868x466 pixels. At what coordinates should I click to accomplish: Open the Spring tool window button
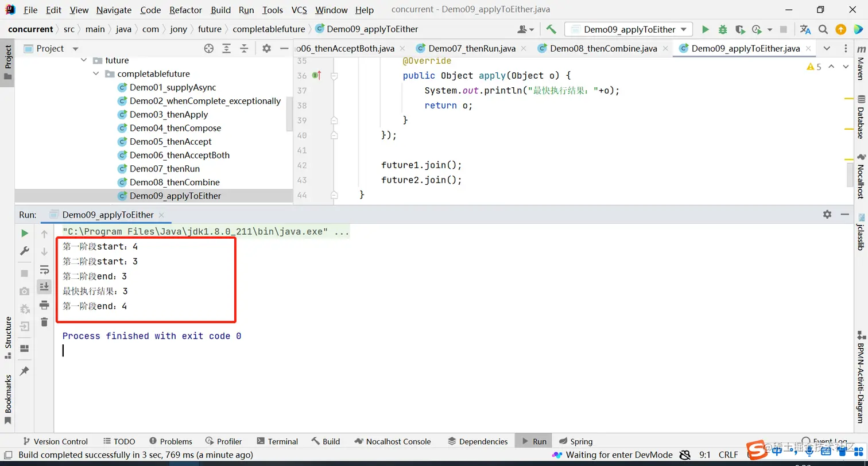[575, 441]
